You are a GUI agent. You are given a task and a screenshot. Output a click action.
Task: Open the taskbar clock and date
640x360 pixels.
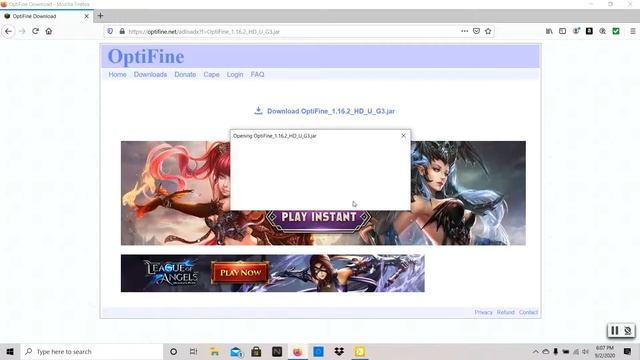pyautogui.click(x=604, y=351)
